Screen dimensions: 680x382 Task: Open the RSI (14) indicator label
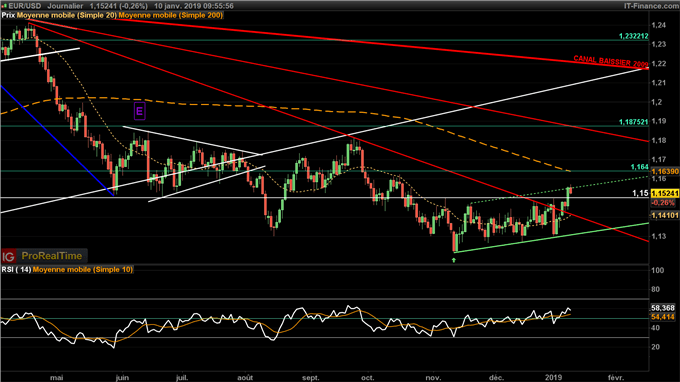[16, 270]
